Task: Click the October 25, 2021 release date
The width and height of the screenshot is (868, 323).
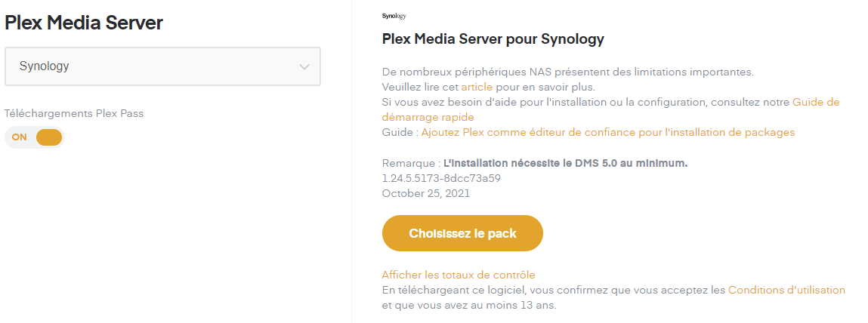Action: [426, 194]
